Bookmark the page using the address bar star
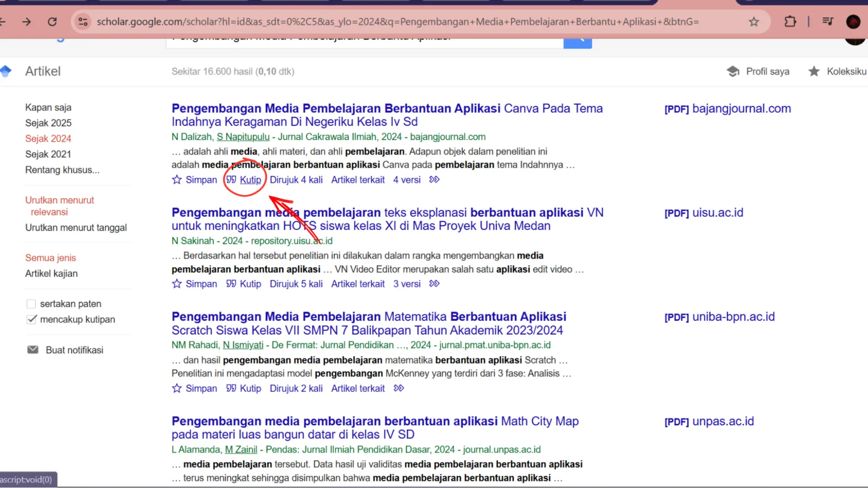The height and width of the screenshot is (488, 868). pos(754,22)
